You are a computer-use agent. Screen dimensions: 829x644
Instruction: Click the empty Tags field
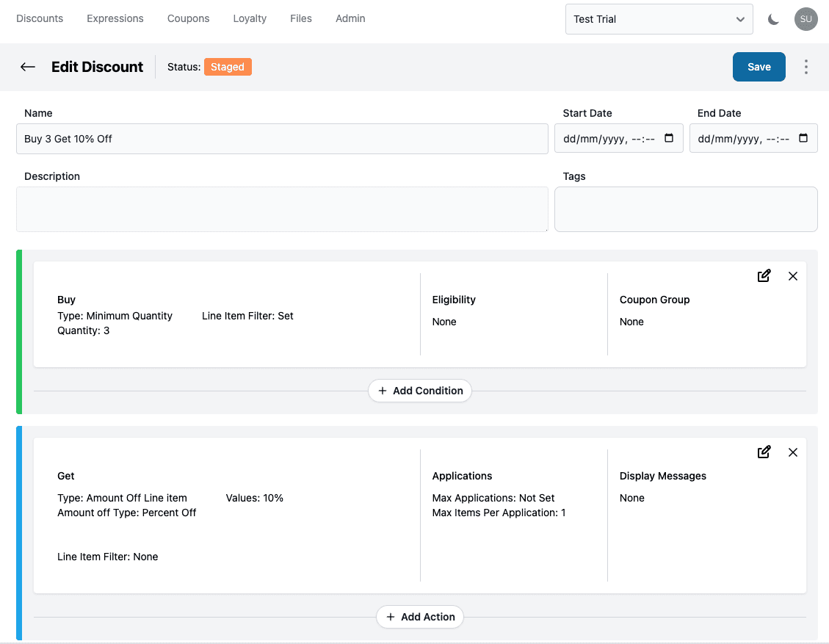coord(685,209)
